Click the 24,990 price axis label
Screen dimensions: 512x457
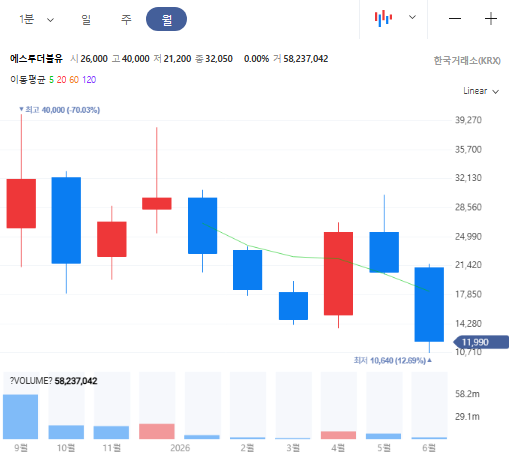click(x=468, y=237)
